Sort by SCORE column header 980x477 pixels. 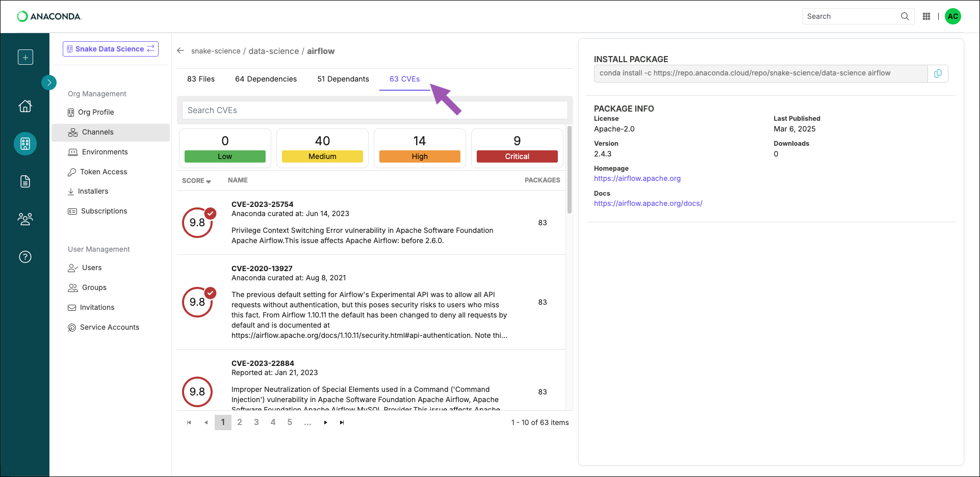pyautogui.click(x=196, y=180)
